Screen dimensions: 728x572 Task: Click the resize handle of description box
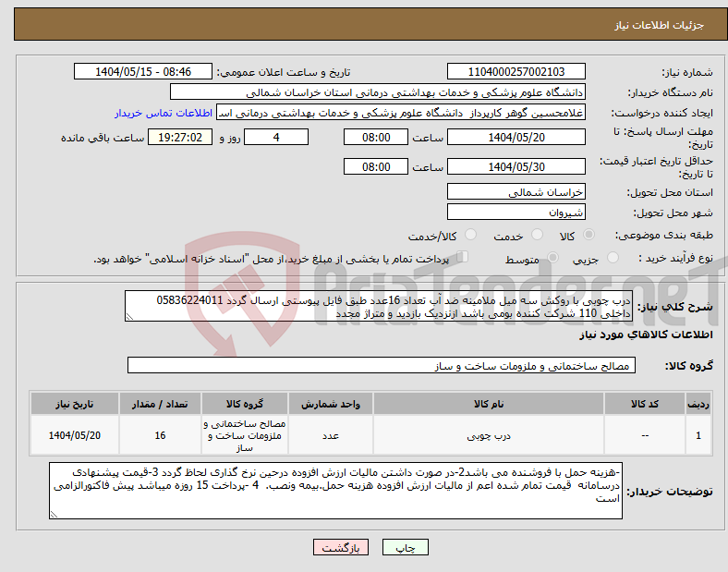[x=129, y=317]
